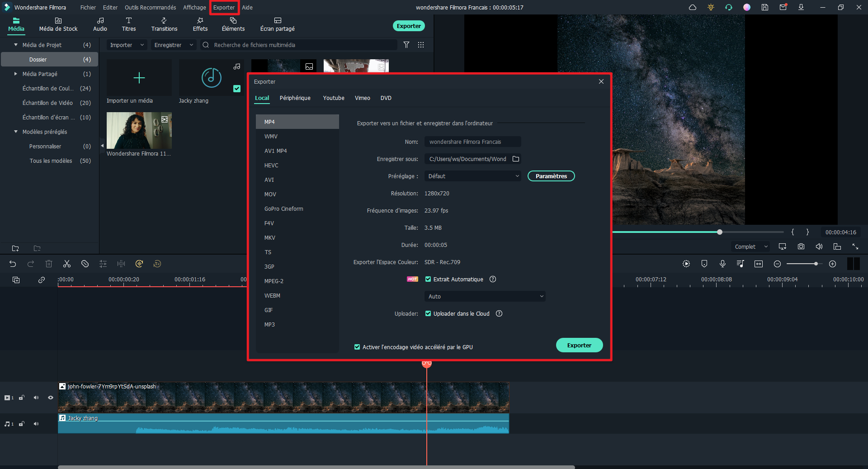Click the fullscreen expand arrows icon
The height and width of the screenshot is (469, 868).
click(855, 246)
